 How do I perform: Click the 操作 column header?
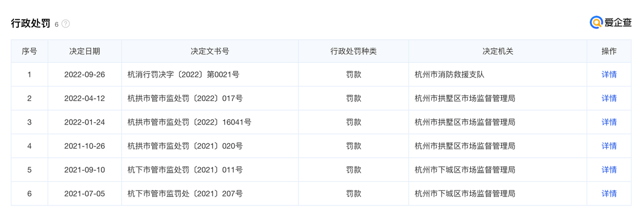(609, 52)
